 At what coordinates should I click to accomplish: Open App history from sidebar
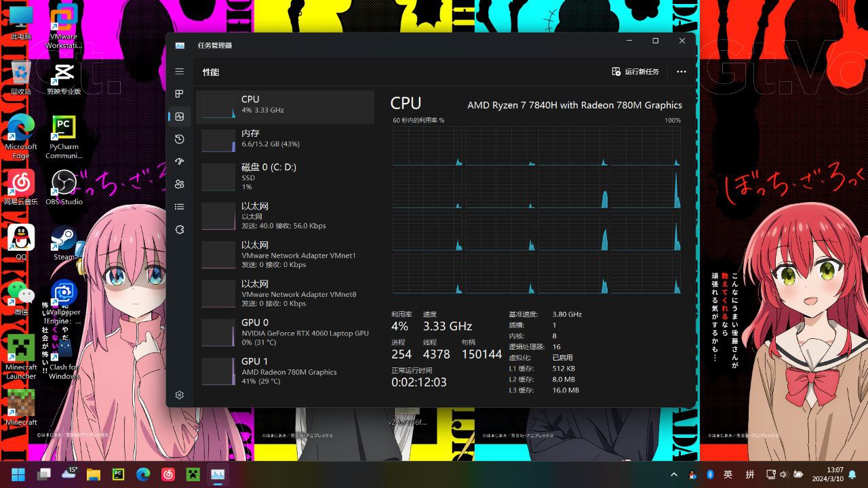(179, 139)
